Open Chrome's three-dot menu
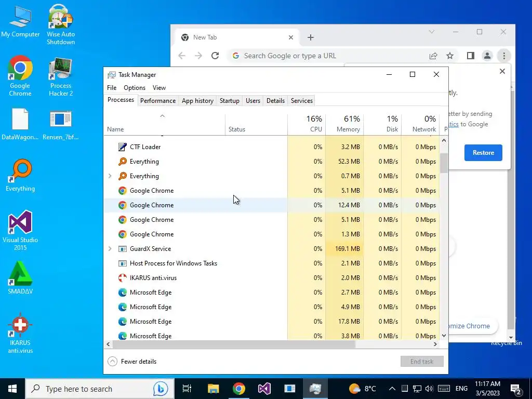The width and height of the screenshot is (532, 399). coord(504,56)
